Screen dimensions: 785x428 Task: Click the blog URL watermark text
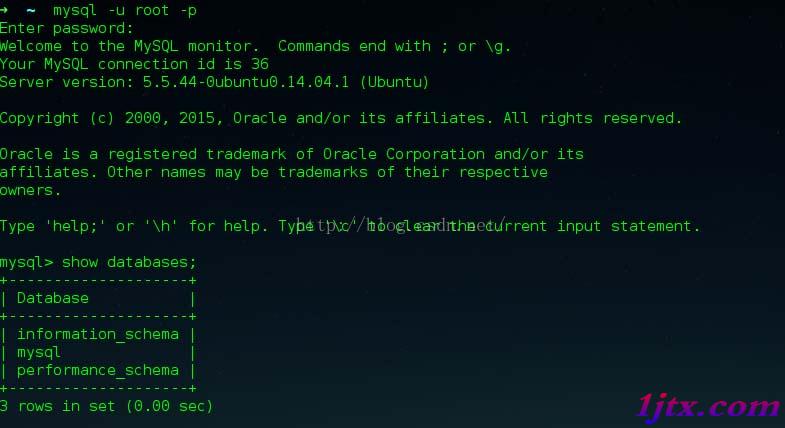pos(401,225)
